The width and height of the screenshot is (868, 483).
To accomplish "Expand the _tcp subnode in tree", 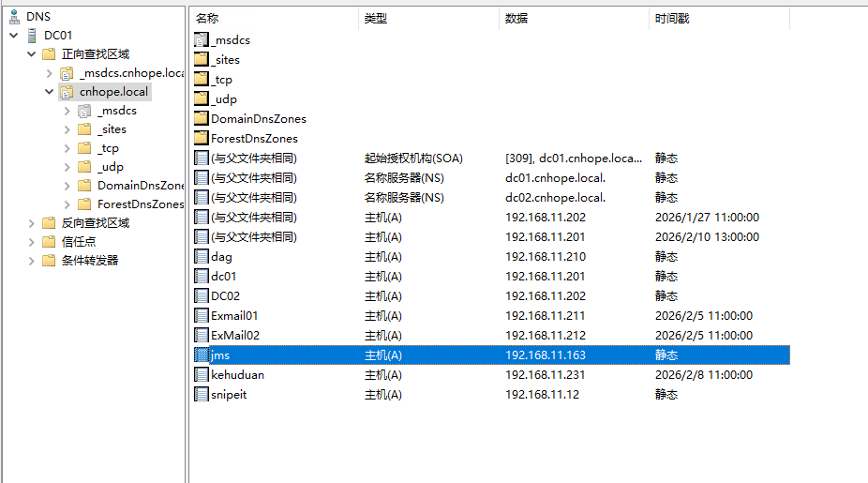I will pos(67,148).
